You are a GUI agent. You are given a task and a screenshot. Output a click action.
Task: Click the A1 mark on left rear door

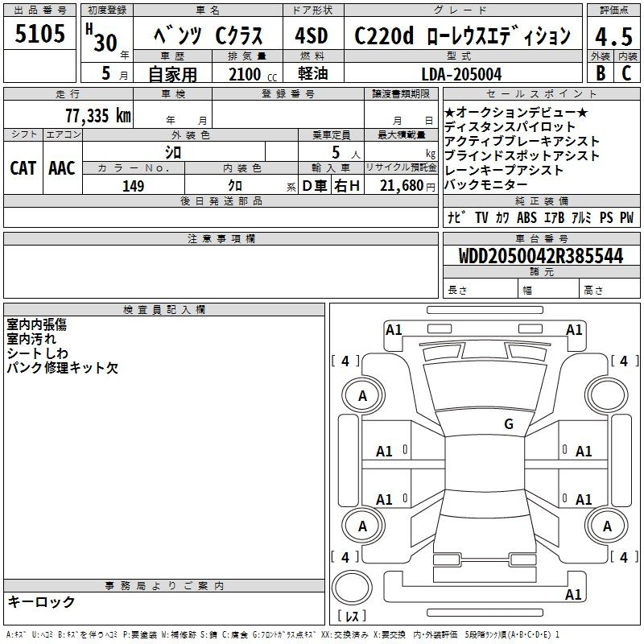click(x=384, y=499)
